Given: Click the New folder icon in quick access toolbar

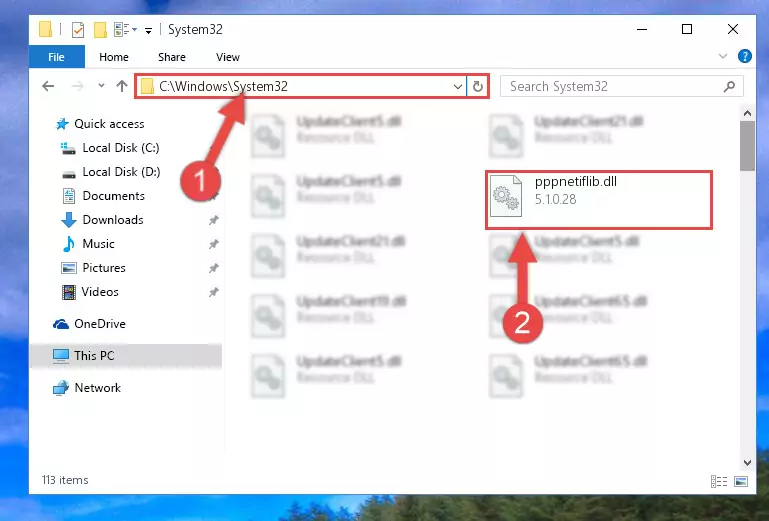Looking at the screenshot, I should pyautogui.click(x=100, y=30).
